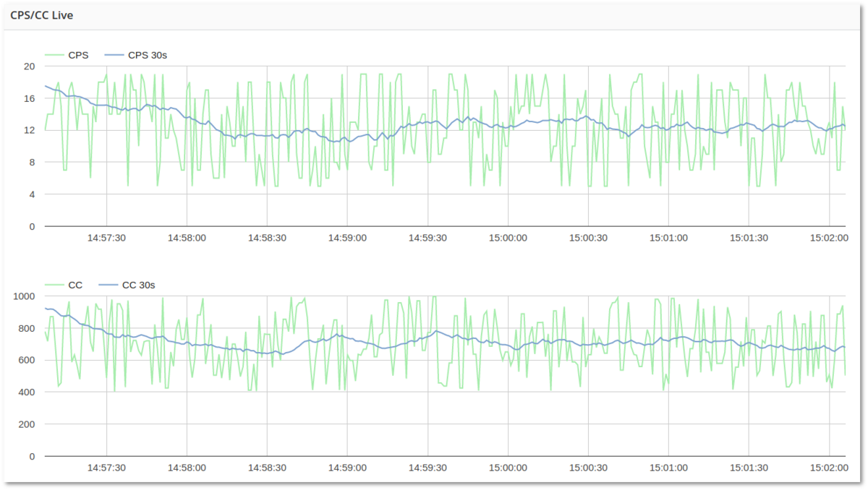The width and height of the screenshot is (868, 490).
Task: Hide the CPS 30s series via legend label
Action: click(x=148, y=55)
